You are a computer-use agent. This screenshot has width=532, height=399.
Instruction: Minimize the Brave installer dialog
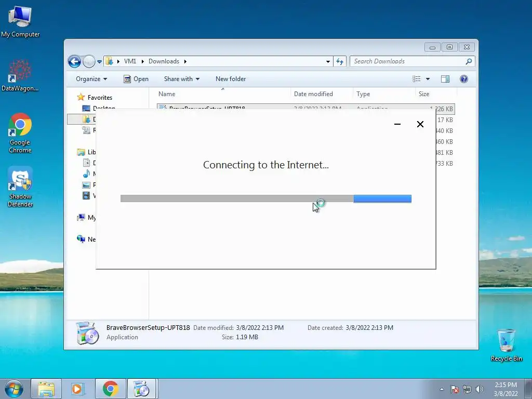click(397, 124)
